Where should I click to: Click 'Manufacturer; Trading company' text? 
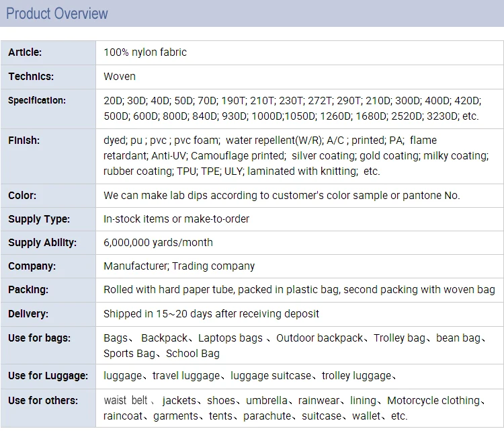click(x=179, y=266)
